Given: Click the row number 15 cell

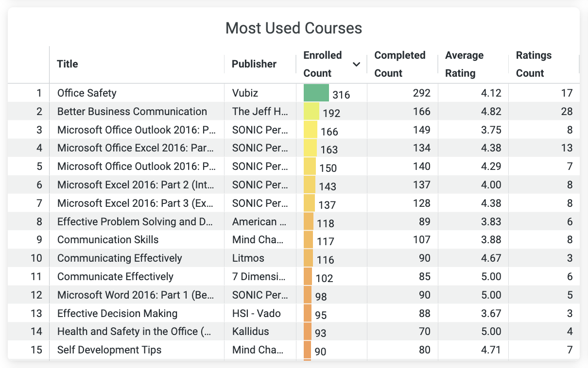Looking at the screenshot, I should [x=36, y=350].
